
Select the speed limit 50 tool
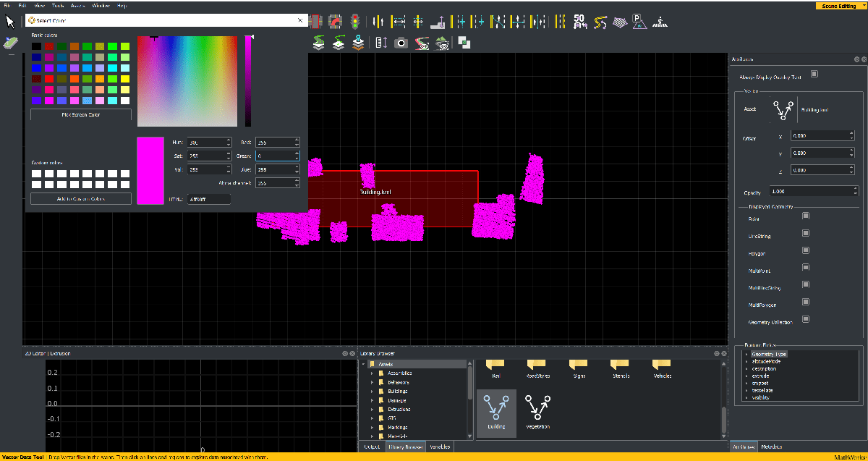(579, 22)
